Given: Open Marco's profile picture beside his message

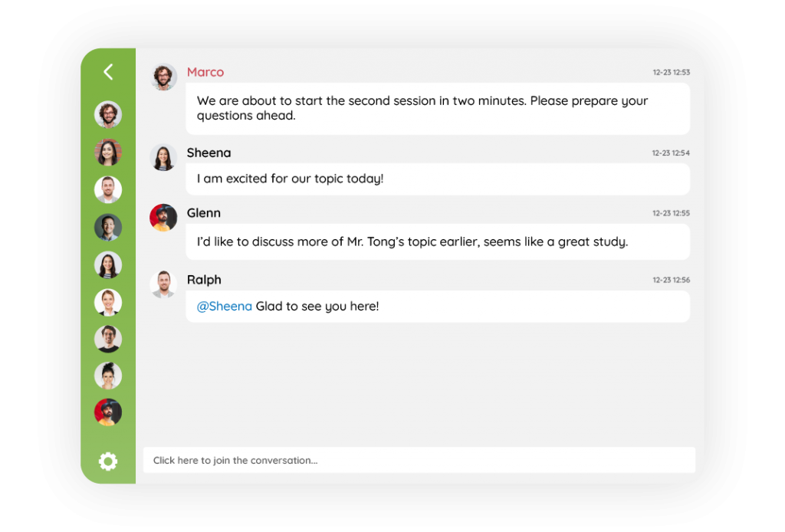Looking at the screenshot, I should [163, 77].
